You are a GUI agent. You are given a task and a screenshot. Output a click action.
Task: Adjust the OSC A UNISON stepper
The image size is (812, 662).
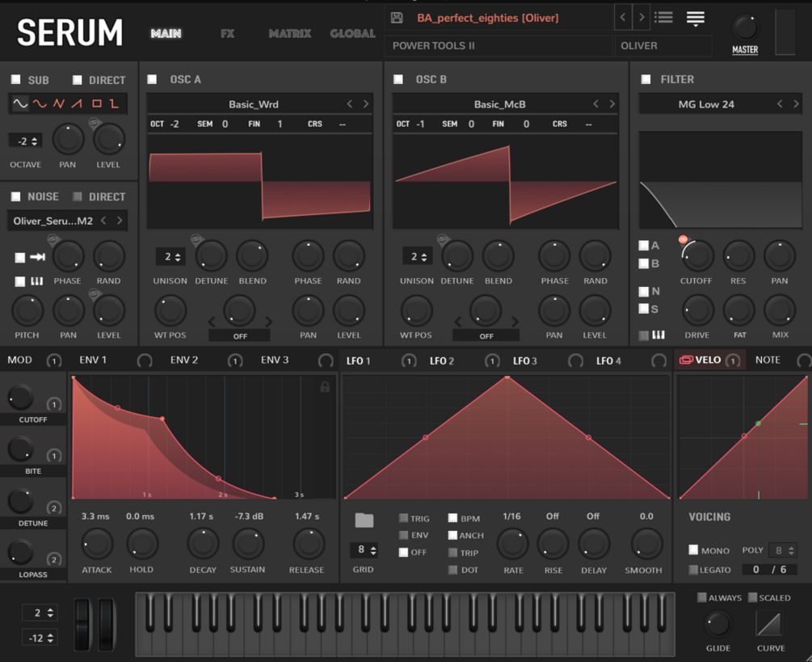pyautogui.click(x=170, y=256)
